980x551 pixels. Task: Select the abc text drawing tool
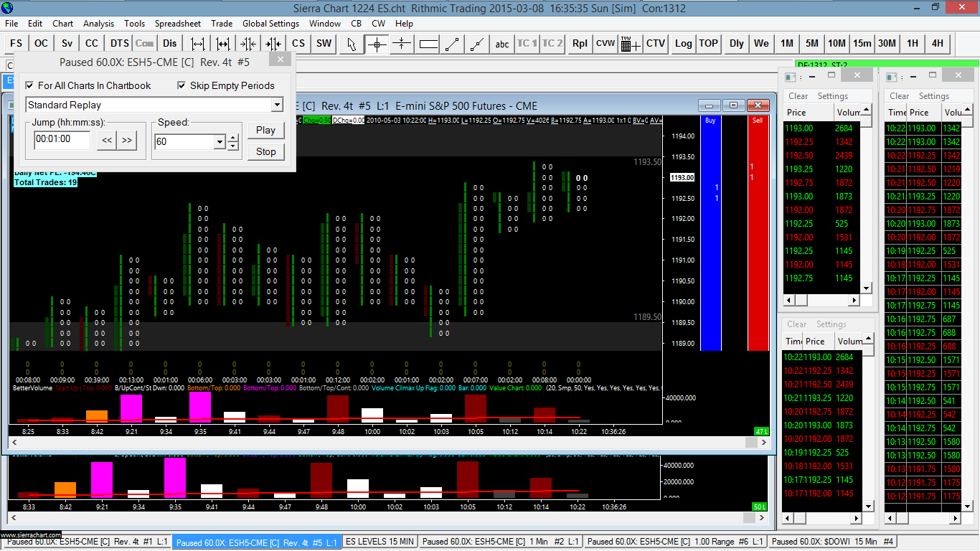click(x=502, y=44)
